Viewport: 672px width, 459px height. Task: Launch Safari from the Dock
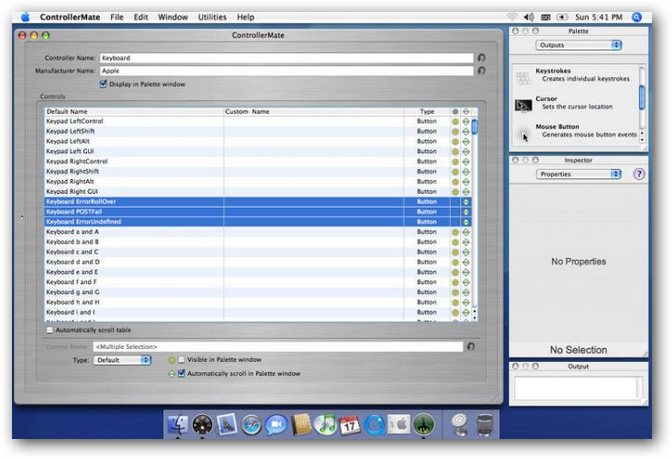(251, 426)
